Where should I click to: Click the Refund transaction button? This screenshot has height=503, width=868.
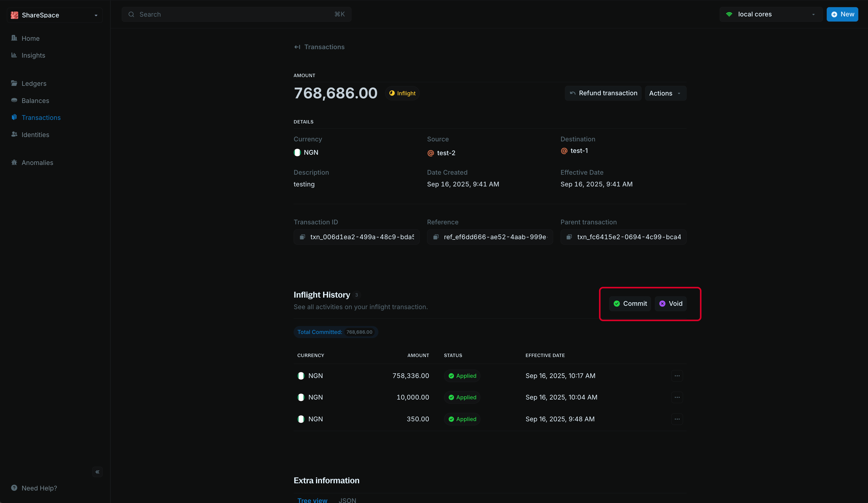[x=603, y=93]
